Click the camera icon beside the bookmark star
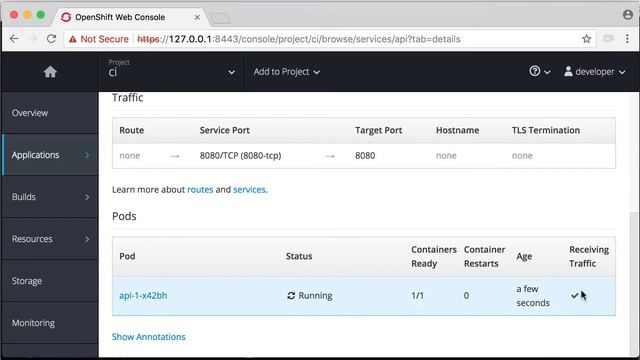 click(609, 39)
